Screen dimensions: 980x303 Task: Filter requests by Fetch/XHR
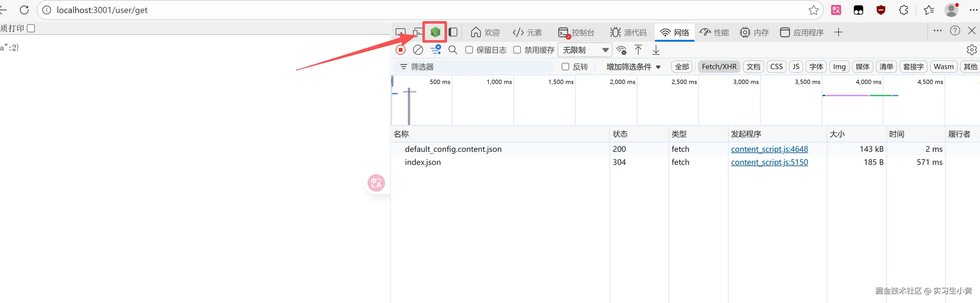pos(719,67)
